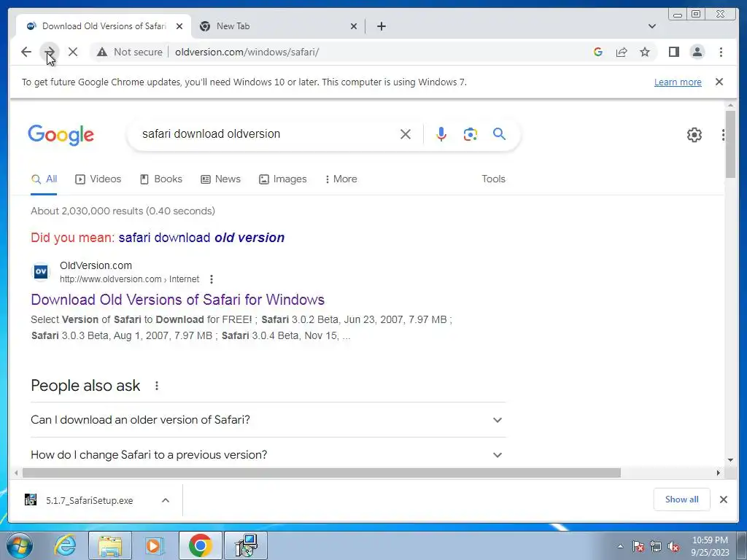The width and height of the screenshot is (747, 560).
Task: Open downloaded 5.1.7_SafariSetup.exe file
Action: [x=89, y=500]
